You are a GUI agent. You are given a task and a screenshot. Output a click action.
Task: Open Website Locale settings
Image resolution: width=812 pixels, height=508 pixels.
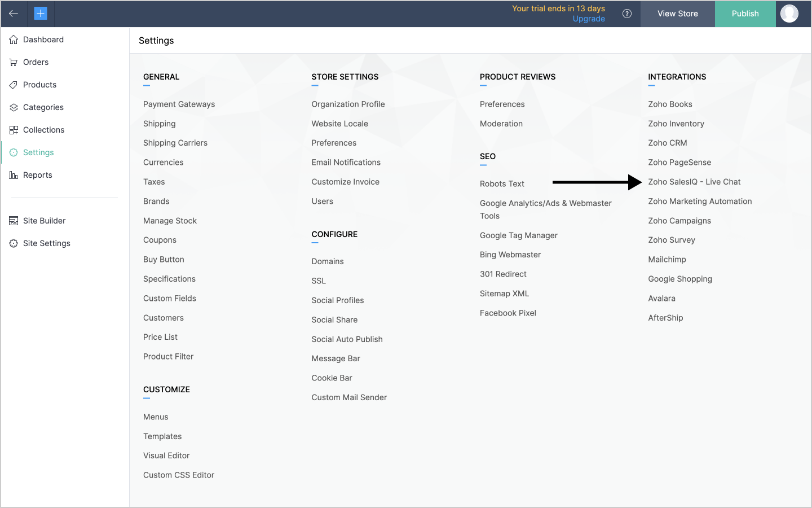point(339,124)
